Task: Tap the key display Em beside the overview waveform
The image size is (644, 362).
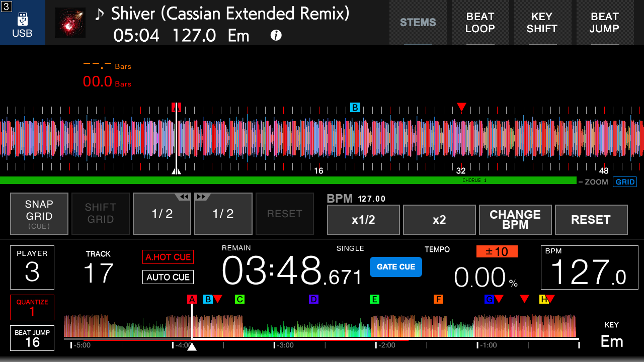Action: (x=612, y=341)
